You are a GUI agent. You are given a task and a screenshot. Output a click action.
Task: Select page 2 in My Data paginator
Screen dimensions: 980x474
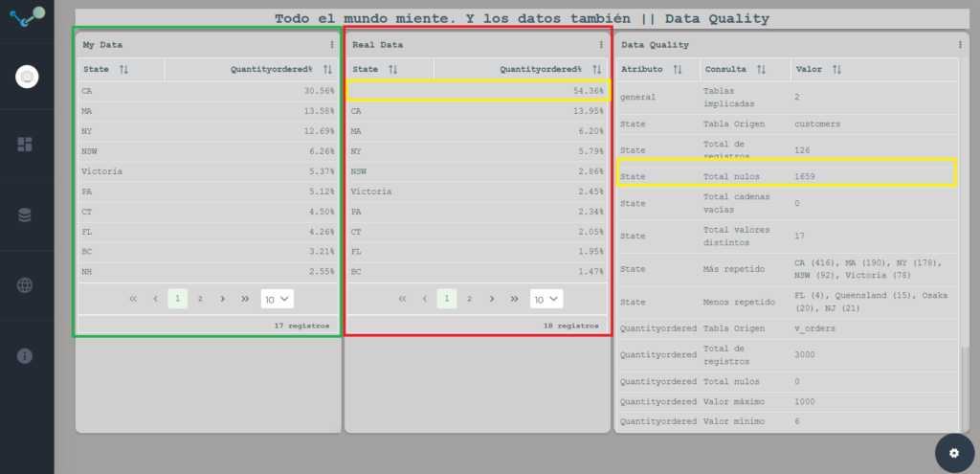[x=200, y=299]
